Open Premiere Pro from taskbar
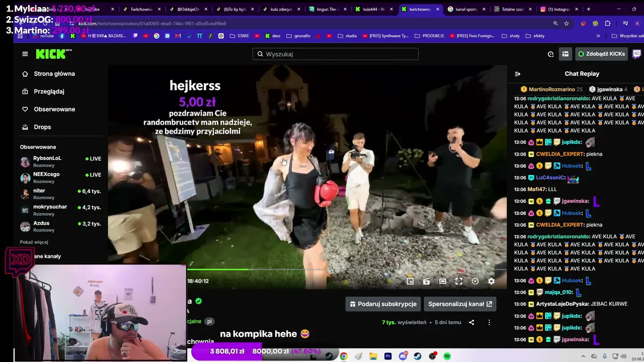Image resolution: width=644 pixels, height=362 pixels. tap(388, 356)
